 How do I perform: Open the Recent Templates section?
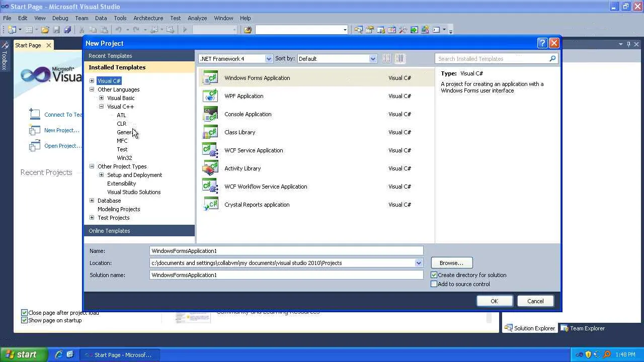click(139, 56)
